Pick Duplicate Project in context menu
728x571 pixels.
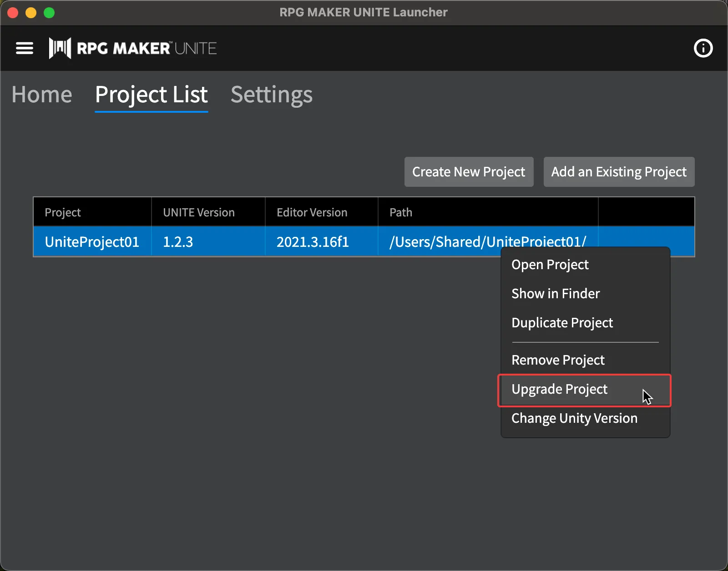[562, 323]
